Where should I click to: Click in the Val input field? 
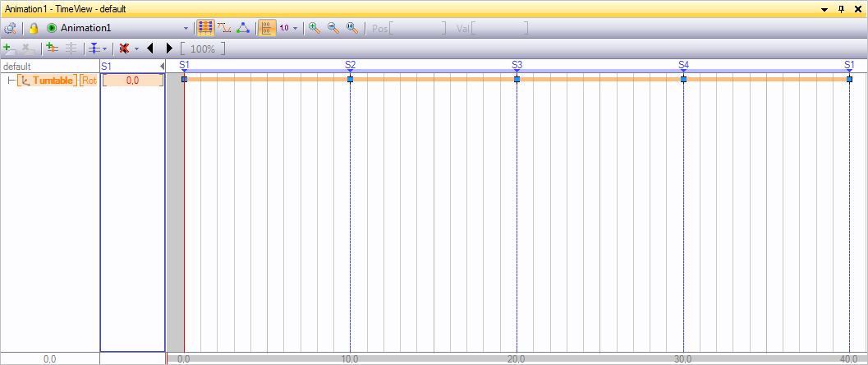(500, 28)
